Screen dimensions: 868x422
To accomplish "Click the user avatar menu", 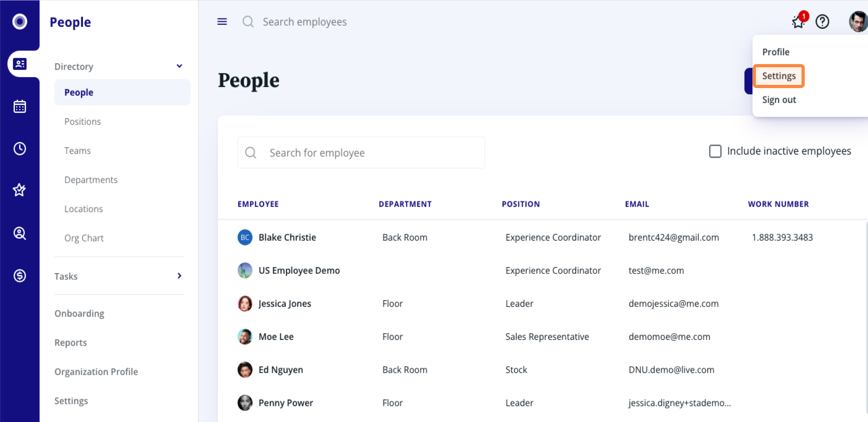I will pos(857,22).
